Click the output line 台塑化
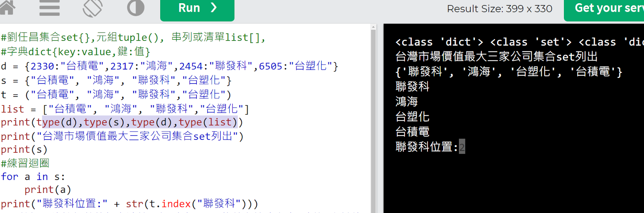This screenshot has height=213, width=644. coord(413,117)
